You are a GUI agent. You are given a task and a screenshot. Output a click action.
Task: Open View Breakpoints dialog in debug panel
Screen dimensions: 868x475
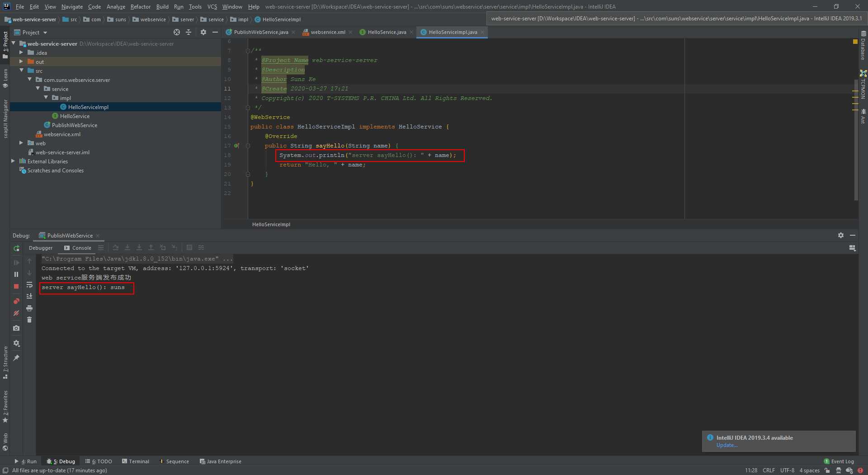point(16,301)
